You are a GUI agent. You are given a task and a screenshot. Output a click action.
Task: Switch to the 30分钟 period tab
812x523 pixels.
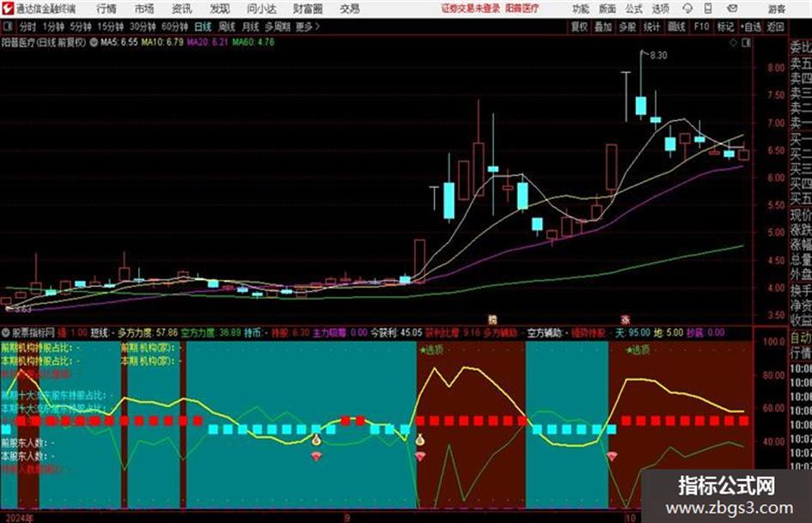pos(143,27)
